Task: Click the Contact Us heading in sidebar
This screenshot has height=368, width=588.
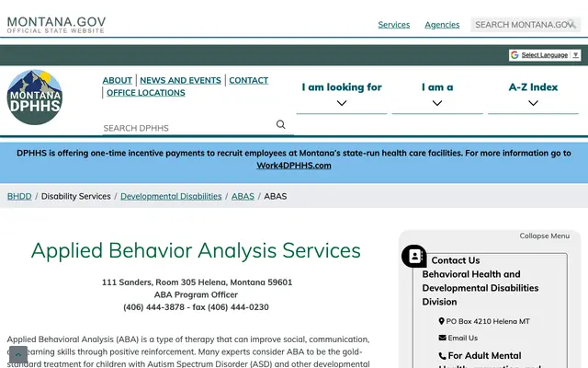Action: [456, 260]
